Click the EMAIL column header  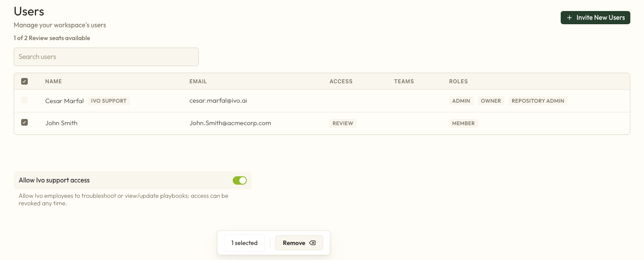[198, 82]
